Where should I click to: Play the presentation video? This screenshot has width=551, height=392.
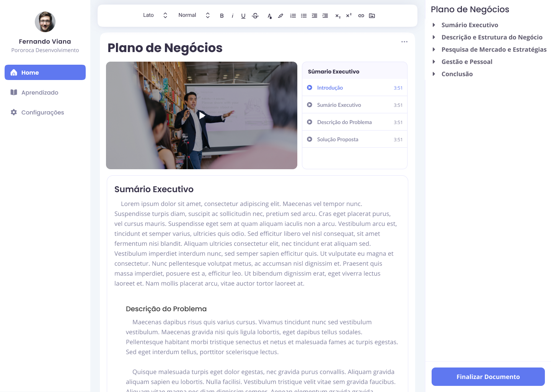(202, 115)
